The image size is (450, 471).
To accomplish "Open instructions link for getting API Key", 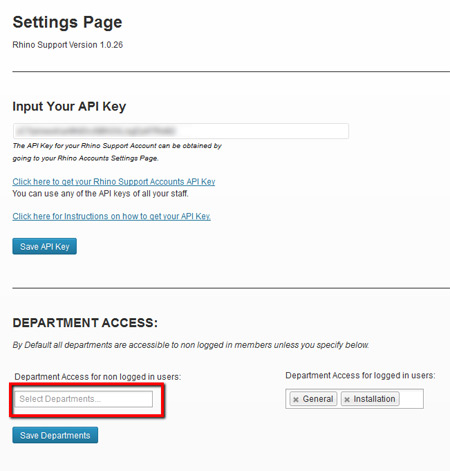I will click(112, 216).
